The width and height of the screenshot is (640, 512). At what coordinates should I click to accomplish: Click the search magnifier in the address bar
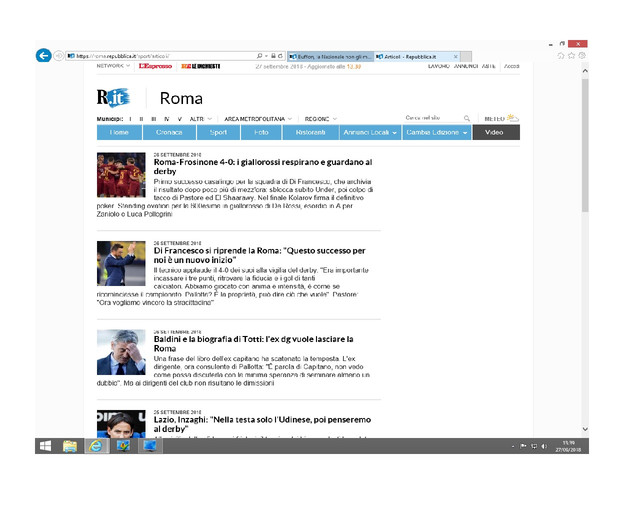click(x=259, y=56)
